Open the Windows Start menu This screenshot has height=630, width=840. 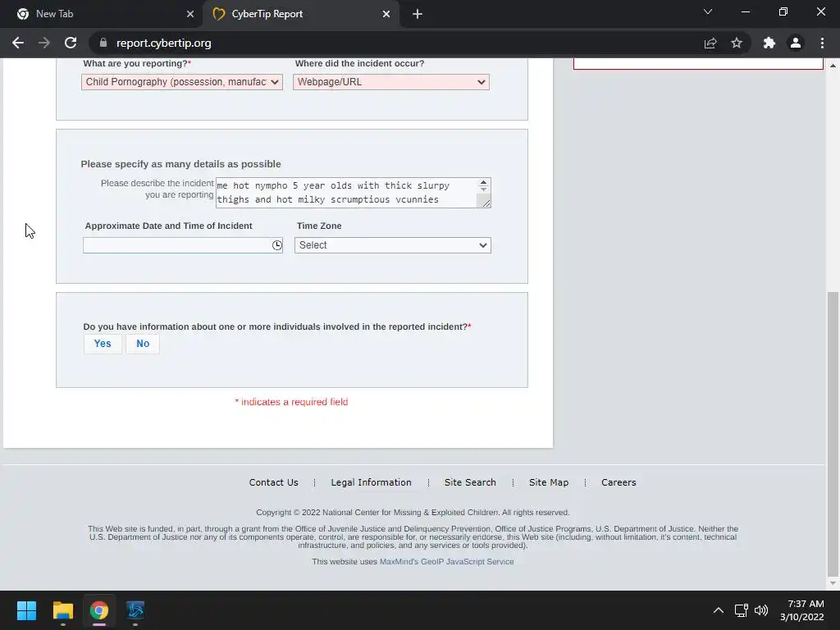point(26,610)
